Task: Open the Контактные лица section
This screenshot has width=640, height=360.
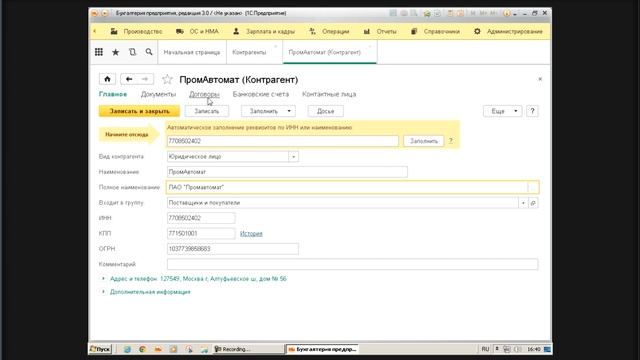Action: pyautogui.click(x=329, y=94)
